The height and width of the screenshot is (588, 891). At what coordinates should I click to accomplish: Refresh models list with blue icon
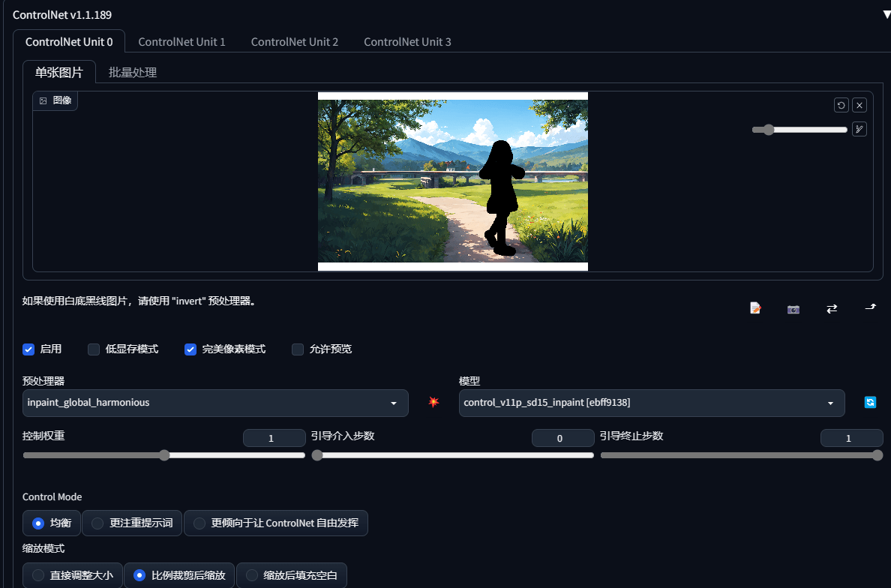[x=870, y=402]
